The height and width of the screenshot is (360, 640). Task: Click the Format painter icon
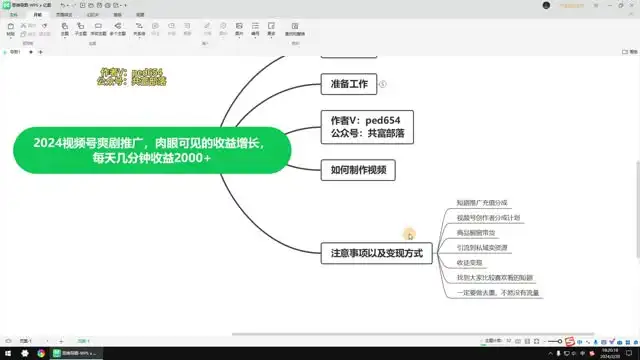[44, 26]
